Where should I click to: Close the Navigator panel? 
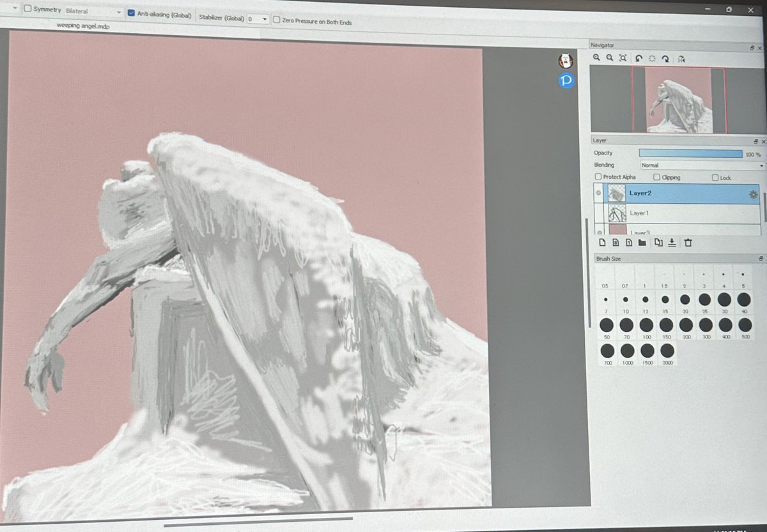761,48
